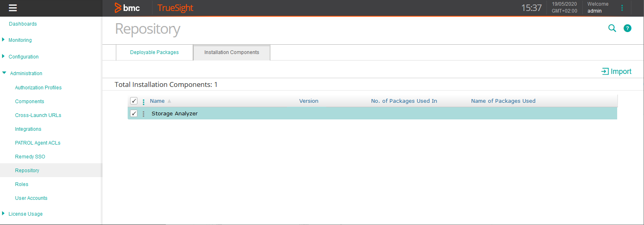Uncheck the Storage Analyzer checkbox

tap(134, 113)
